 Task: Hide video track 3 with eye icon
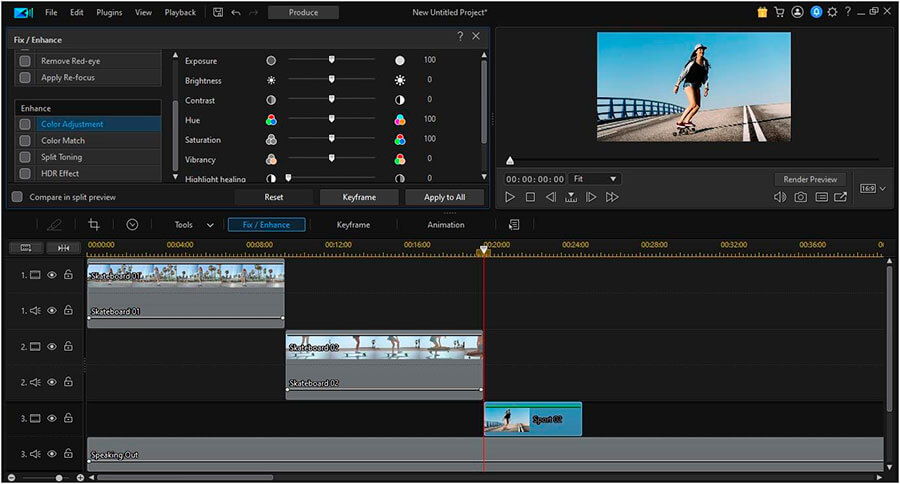[52, 419]
